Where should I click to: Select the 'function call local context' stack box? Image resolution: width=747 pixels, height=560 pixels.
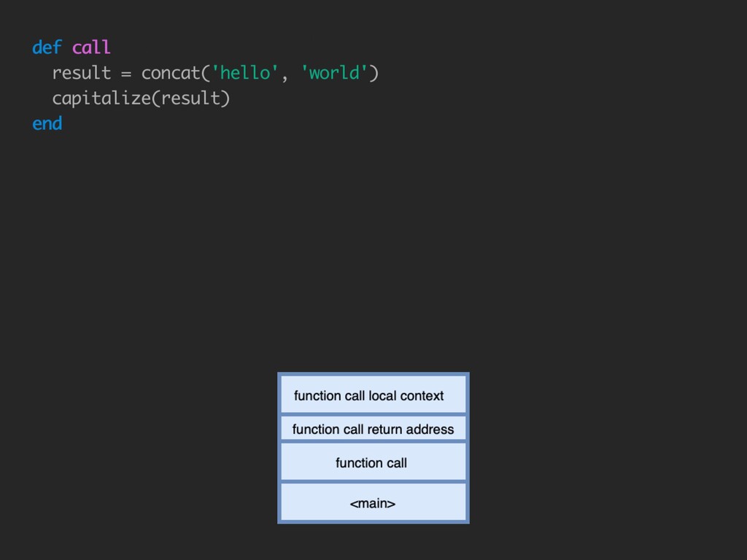(x=373, y=394)
